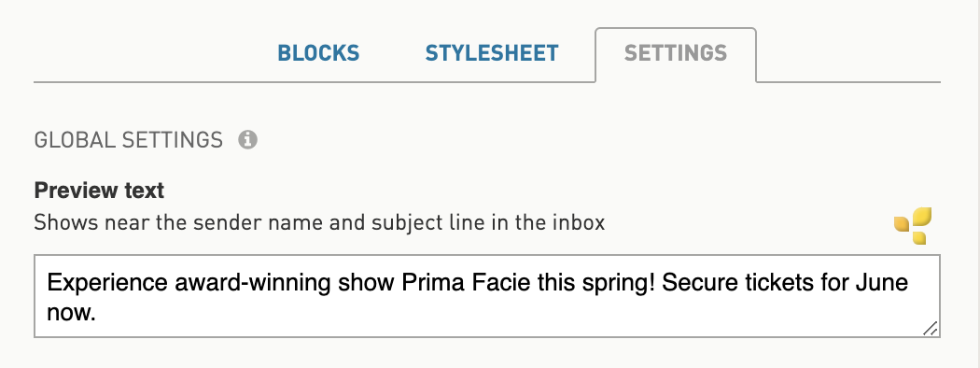980x368 pixels.
Task: Select the Settings tab
Action: (x=676, y=53)
